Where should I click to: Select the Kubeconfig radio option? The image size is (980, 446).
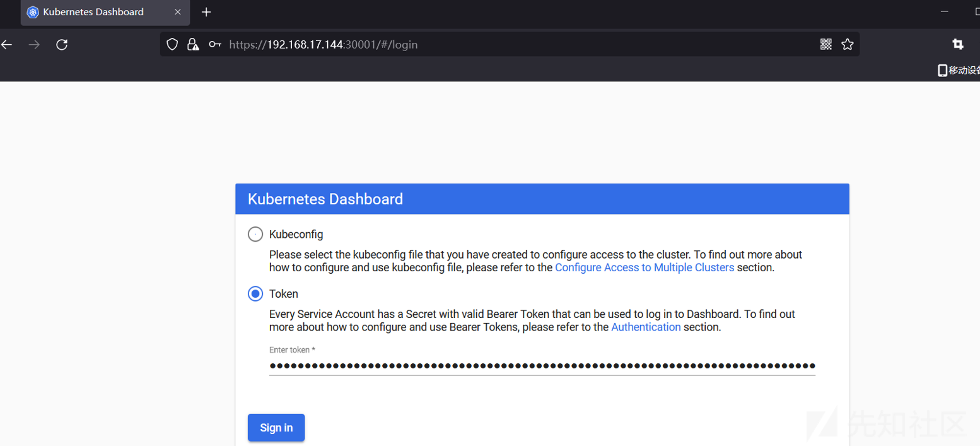coord(255,235)
